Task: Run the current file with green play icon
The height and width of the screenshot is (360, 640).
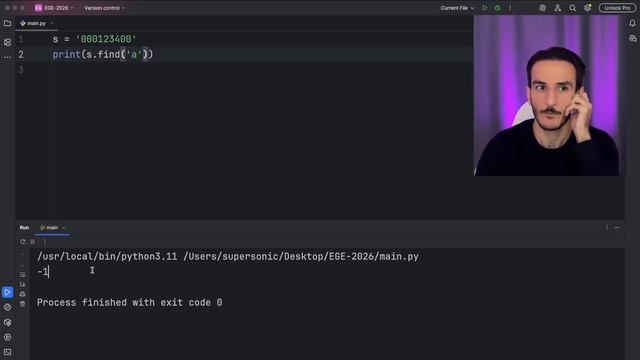Action: tap(484, 8)
